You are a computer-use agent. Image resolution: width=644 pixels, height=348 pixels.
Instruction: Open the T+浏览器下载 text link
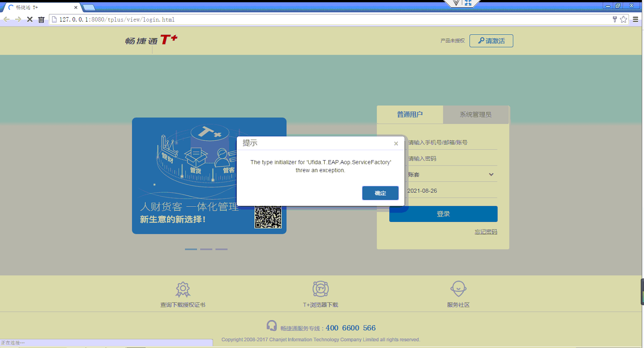[x=320, y=305]
